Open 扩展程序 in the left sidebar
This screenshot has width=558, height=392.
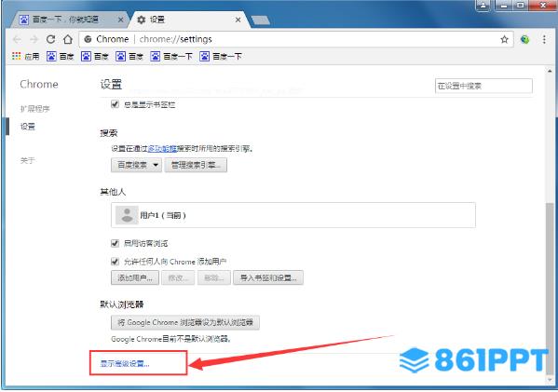click(x=34, y=109)
